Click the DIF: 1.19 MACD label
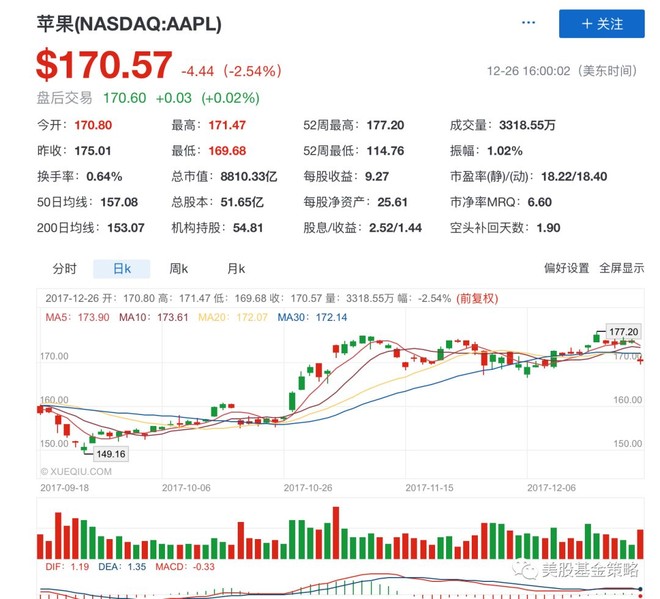Screen dimensions: 660x599 67,567
